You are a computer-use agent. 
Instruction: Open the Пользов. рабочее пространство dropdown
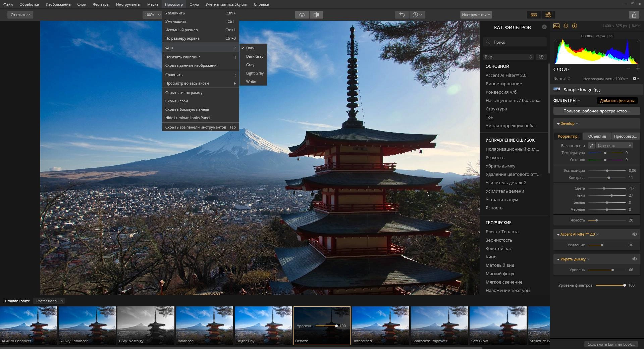pos(597,111)
